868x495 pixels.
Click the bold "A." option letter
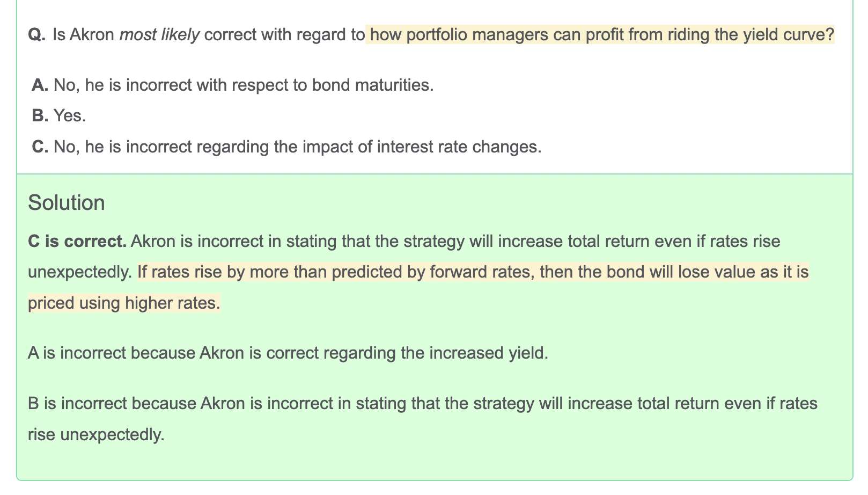click(40, 85)
